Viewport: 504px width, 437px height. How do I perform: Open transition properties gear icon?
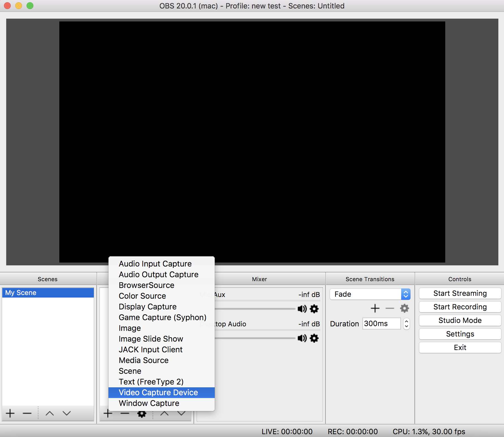(x=405, y=308)
